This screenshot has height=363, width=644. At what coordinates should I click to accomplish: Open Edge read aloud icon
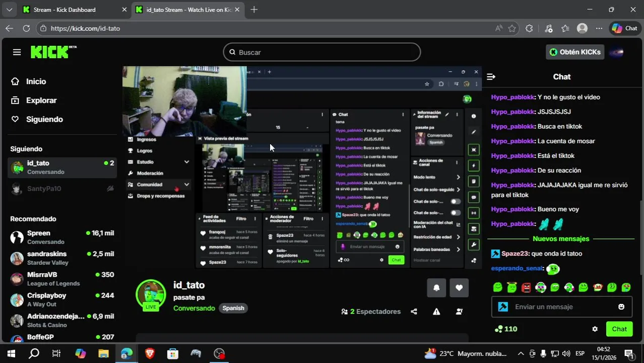coord(499,28)
